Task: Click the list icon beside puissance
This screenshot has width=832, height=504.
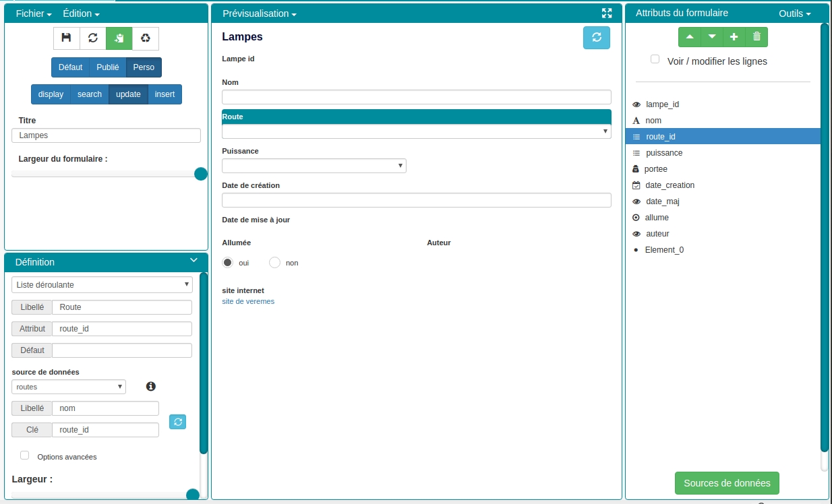Action: click(636, 153)
